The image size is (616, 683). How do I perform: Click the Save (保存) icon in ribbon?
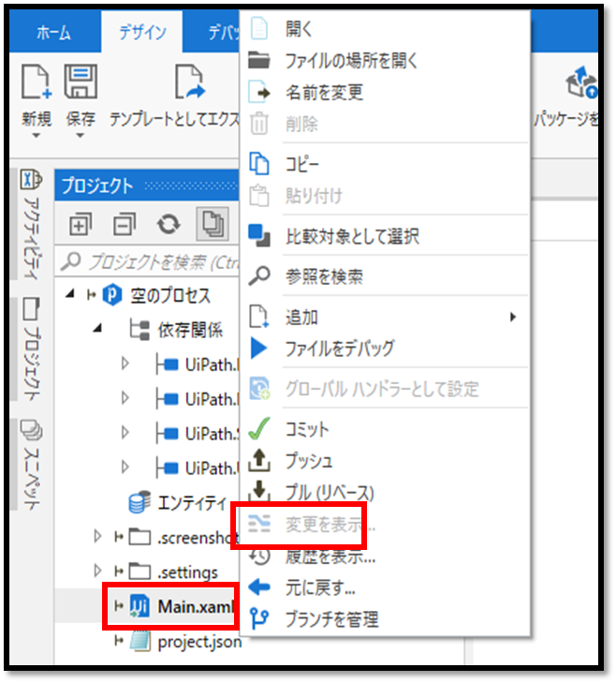81,83
